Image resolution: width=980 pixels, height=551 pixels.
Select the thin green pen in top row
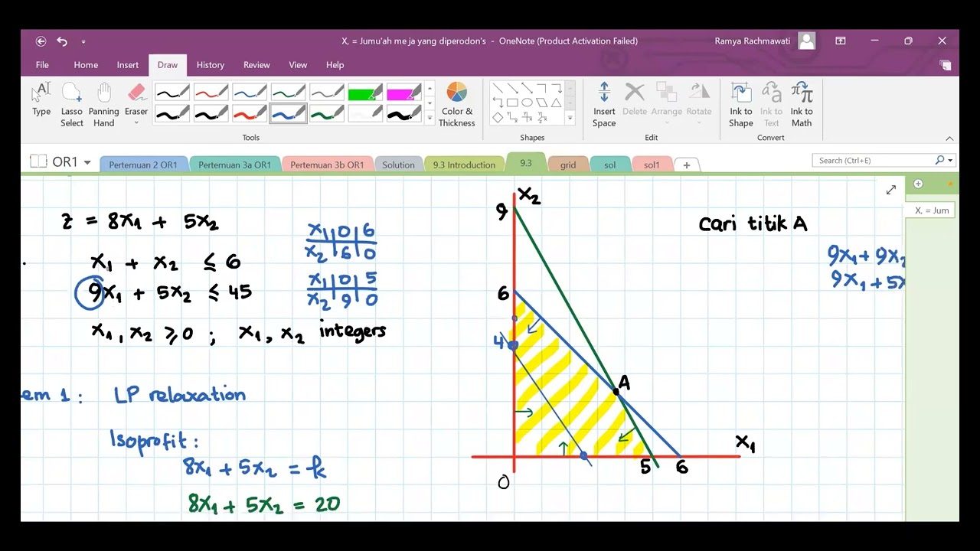tap(288, 93)
